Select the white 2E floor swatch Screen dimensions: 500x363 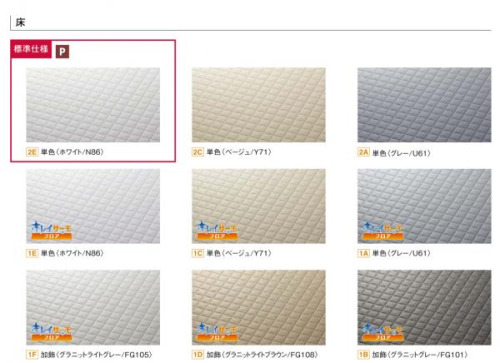pyautogui.click(x=93, y=105)
